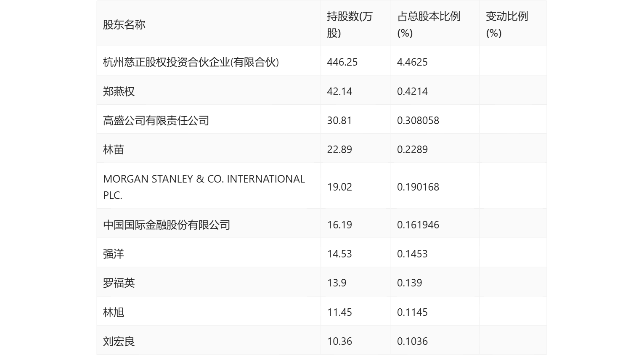Image resolution: width=644 pixels, height=355 pixels.
Task: Click MORGAN STANLEY & CO. INTERNATIONAL PLC. entry
Action: (x=204, y=185)
